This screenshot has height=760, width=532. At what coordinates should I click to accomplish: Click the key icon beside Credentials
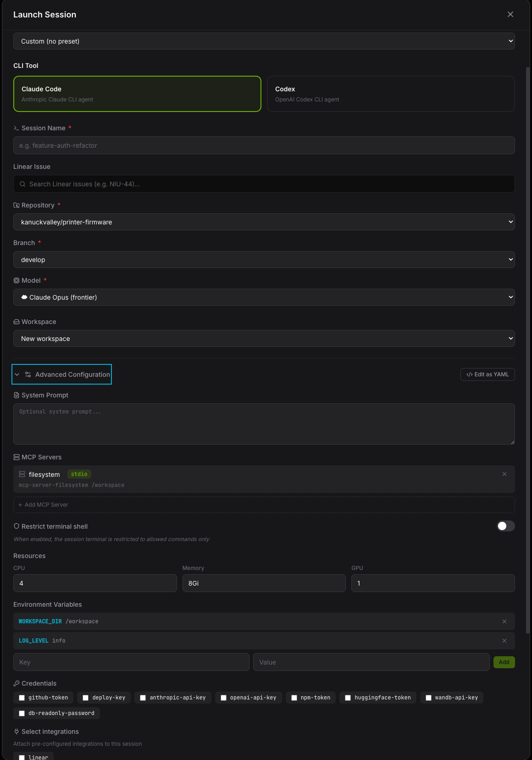point(17,683)
